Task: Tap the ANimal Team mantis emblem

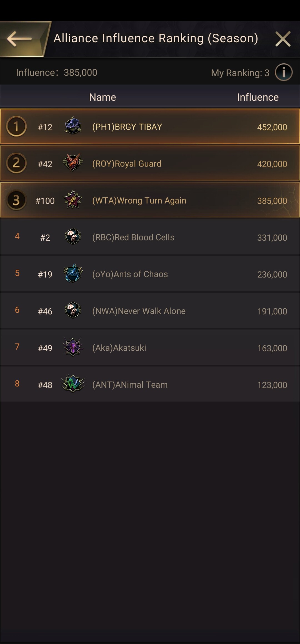Action: 73,384
